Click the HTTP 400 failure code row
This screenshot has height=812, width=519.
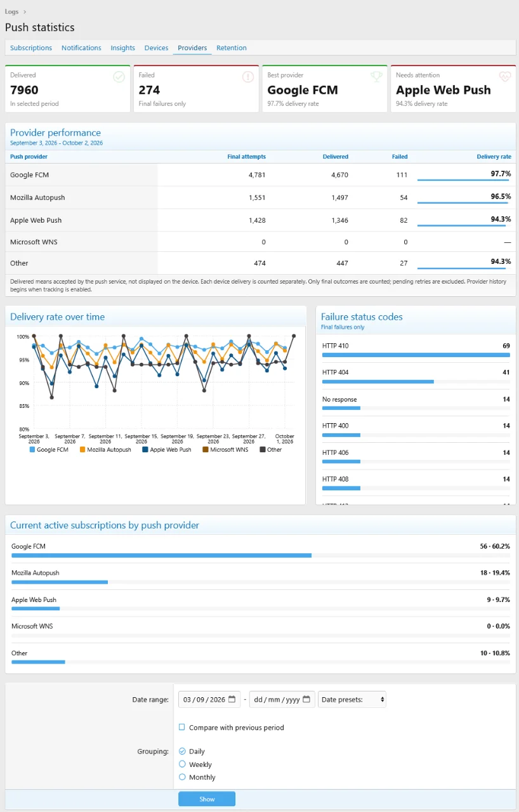pos(416,429)
